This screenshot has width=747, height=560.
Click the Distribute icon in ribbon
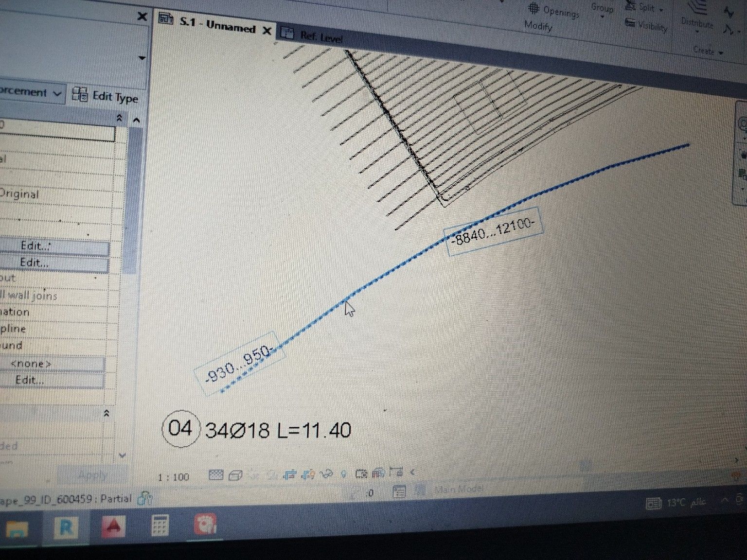697,8
